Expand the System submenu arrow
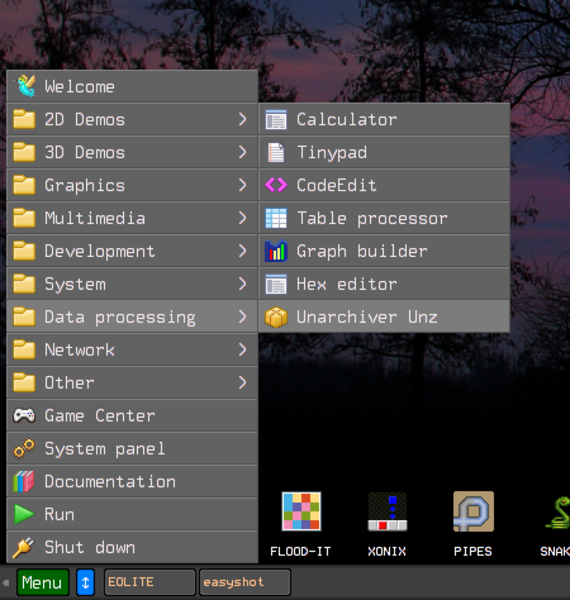570x600 pixels. 242,284
